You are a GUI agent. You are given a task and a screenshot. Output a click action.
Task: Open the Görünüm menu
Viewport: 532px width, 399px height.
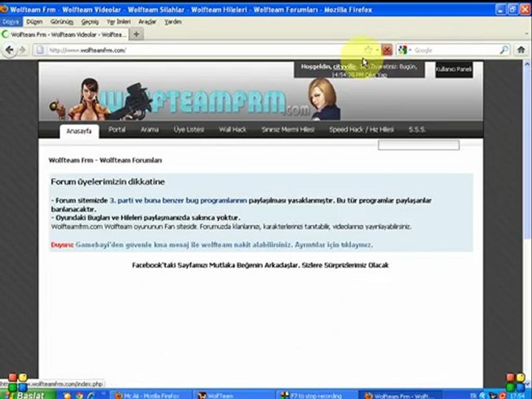tap(62, 22)
